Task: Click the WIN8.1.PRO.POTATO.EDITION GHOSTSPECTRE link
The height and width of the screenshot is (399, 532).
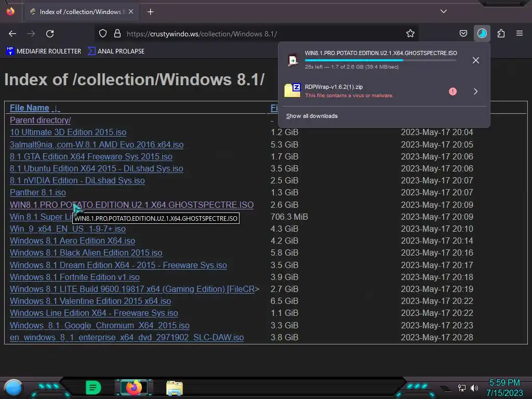Action: [x=131, y=205]
